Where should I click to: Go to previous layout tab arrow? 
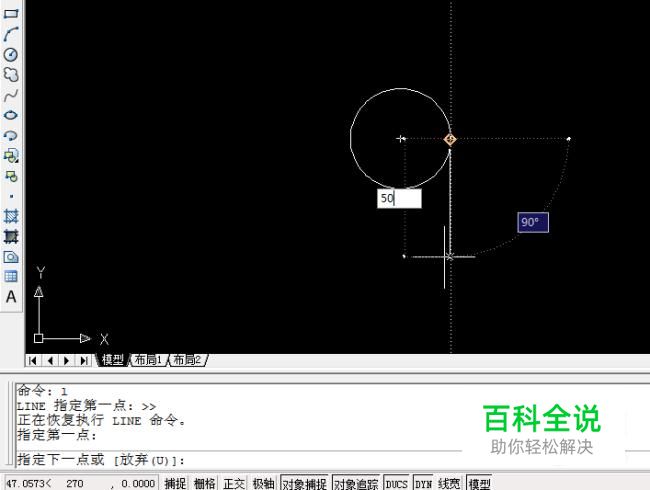pos(50,361)
